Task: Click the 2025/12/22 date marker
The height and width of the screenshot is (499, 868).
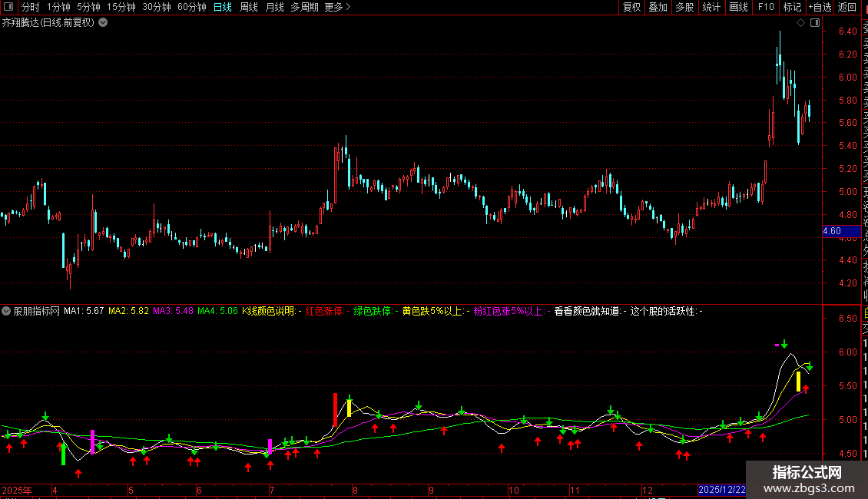Action: pos(722,490)
